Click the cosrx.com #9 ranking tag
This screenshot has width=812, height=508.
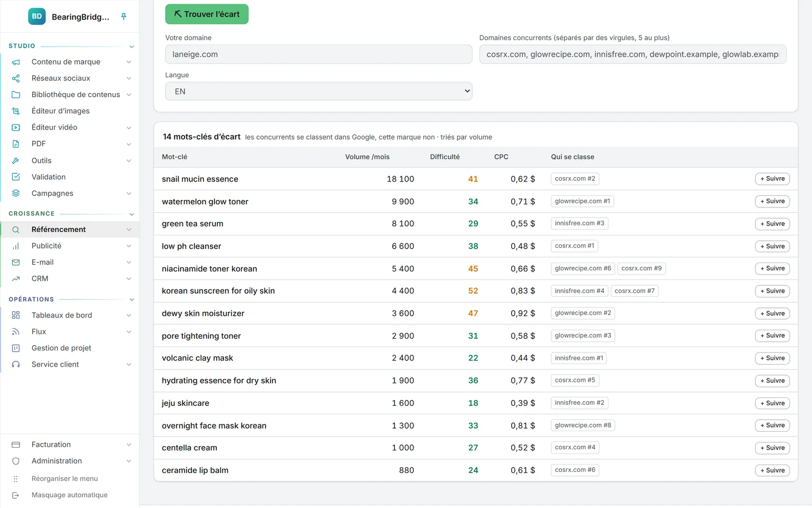click(x=641, y=268)
